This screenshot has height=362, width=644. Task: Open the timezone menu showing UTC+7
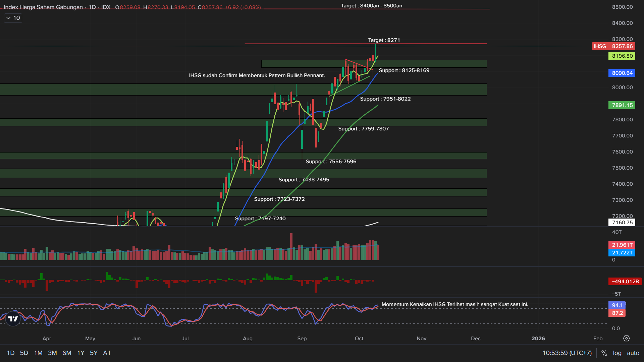tap(567, 353)
